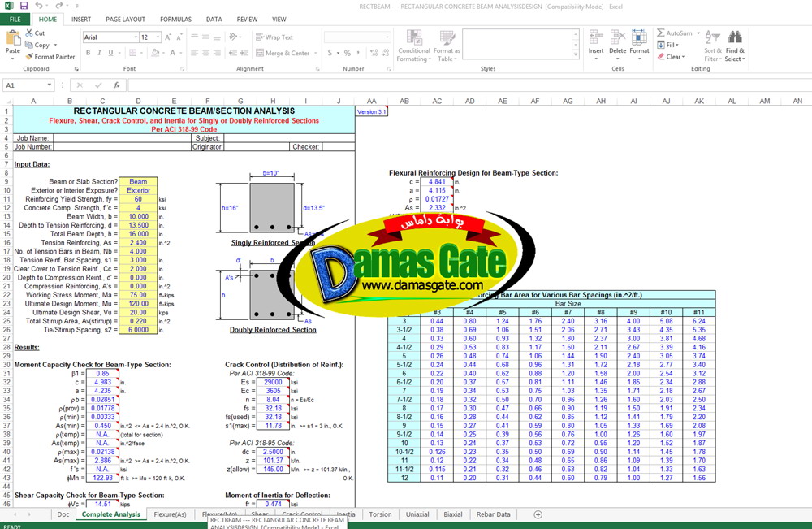Open the Torsion worksheet tab
The width and height of the screenshot is (812, 529).
[380, 514]
